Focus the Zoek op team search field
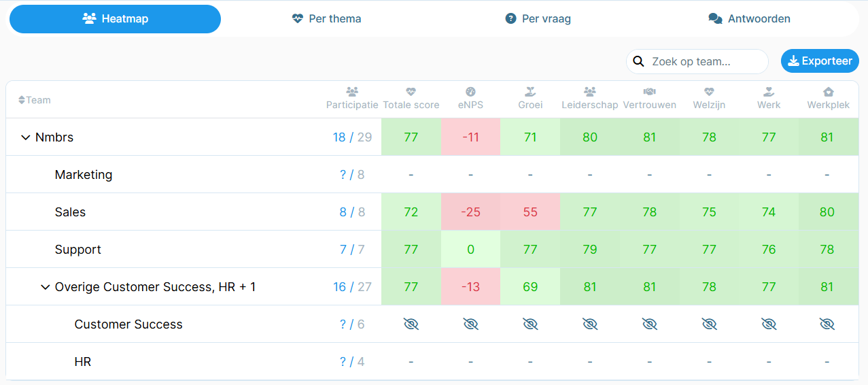868x385 pixels. click(x=697, y=61)
